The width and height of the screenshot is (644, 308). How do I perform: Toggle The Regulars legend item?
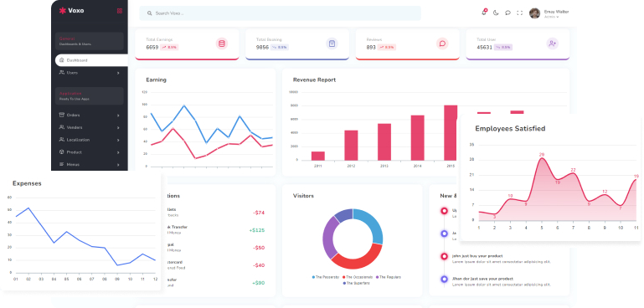tap(388, 277)
